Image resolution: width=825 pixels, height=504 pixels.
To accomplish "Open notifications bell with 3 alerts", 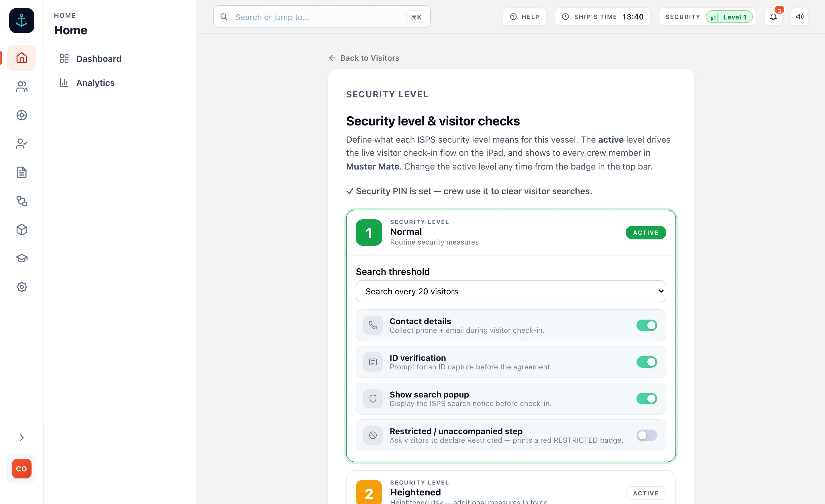I will coord(773,17).
